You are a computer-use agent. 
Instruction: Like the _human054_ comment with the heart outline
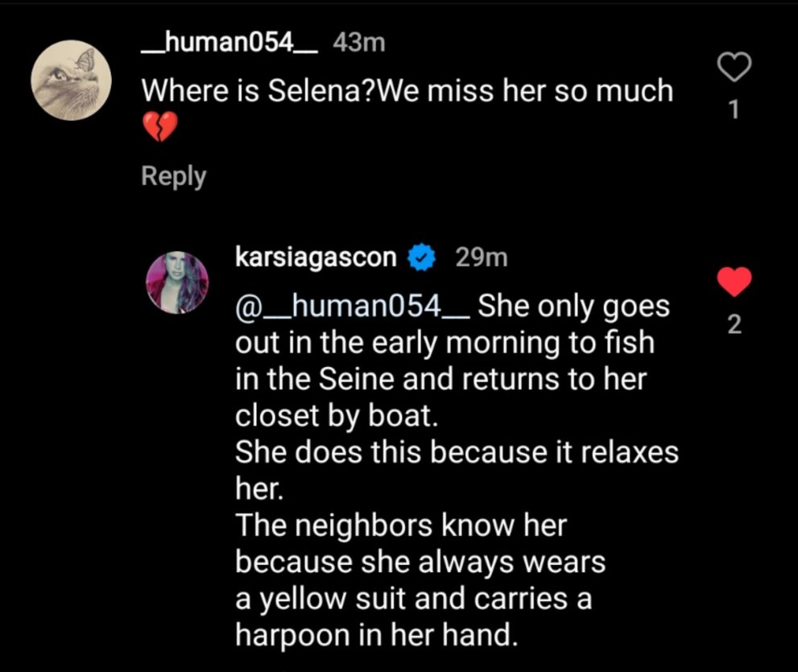click(734, 68)
